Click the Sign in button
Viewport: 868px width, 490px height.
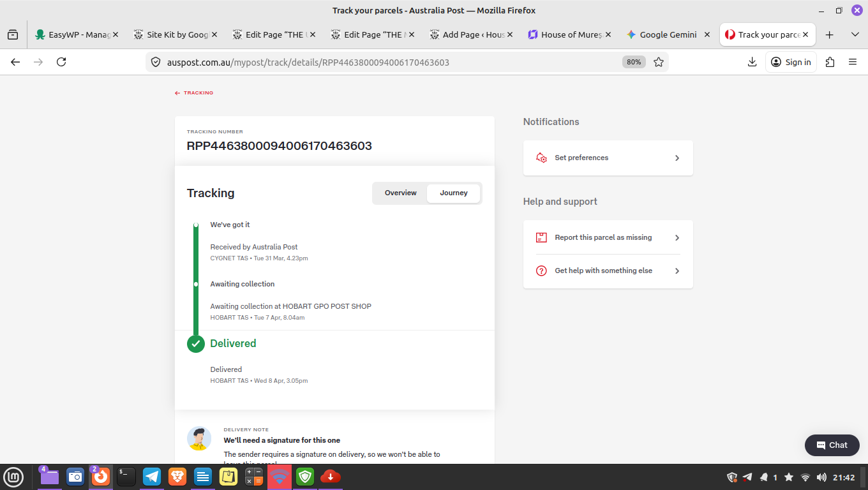click(x=791, y=62)
